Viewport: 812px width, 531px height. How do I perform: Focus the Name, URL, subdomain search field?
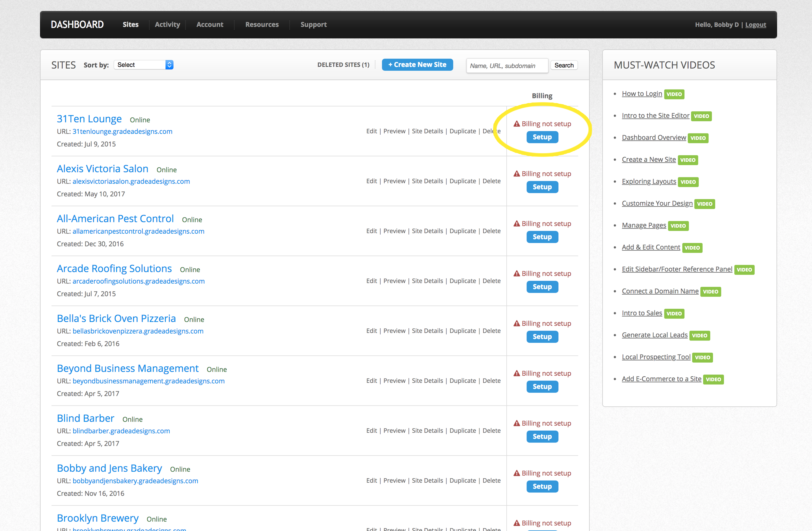pos(507,66)
